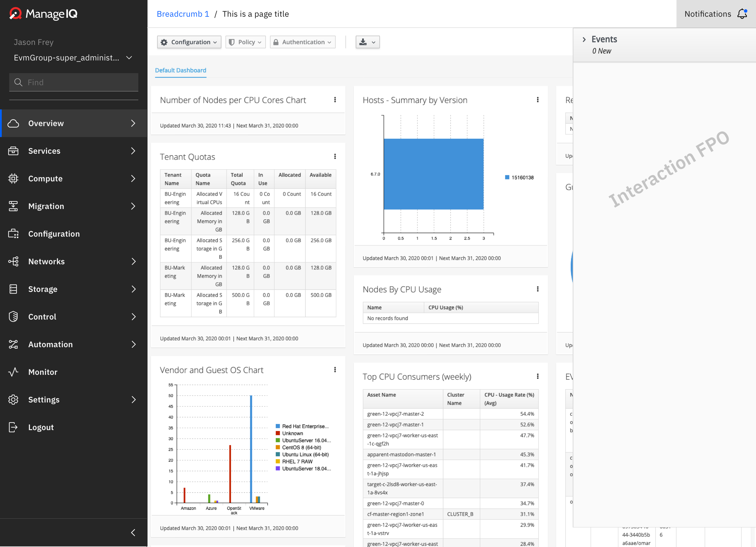Click the Logout door icon
This screenshot has height=547, width=756.
click(x=13, y=428)
